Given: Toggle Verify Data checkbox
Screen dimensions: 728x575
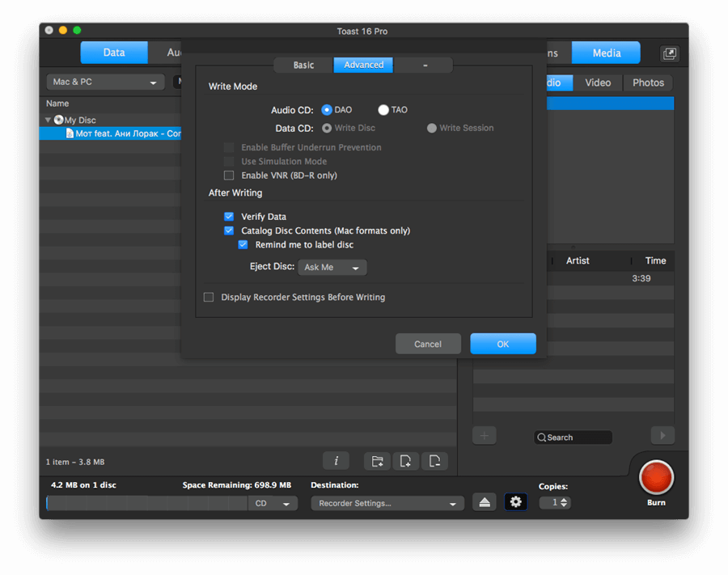Looking at the screenshot, I should tap(229, 216).
